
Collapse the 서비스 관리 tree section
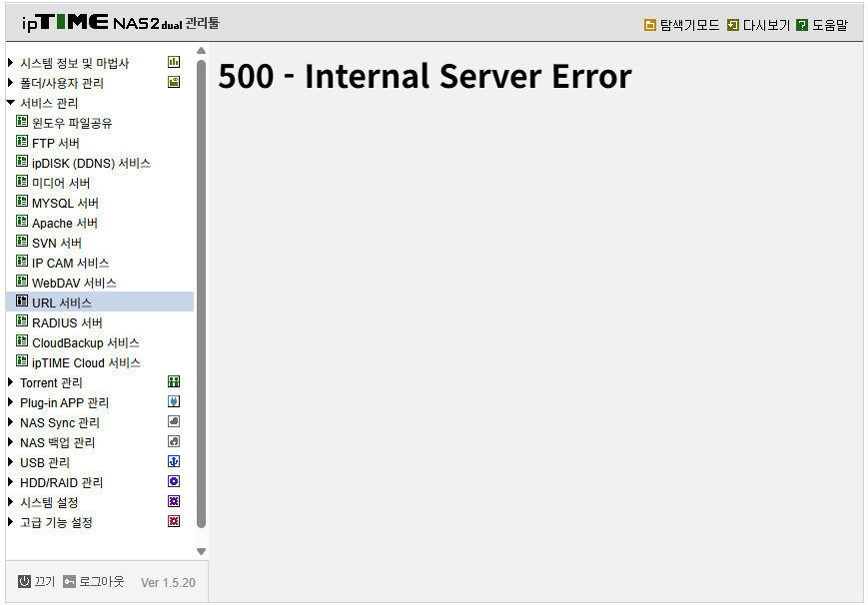pos(11,102)
